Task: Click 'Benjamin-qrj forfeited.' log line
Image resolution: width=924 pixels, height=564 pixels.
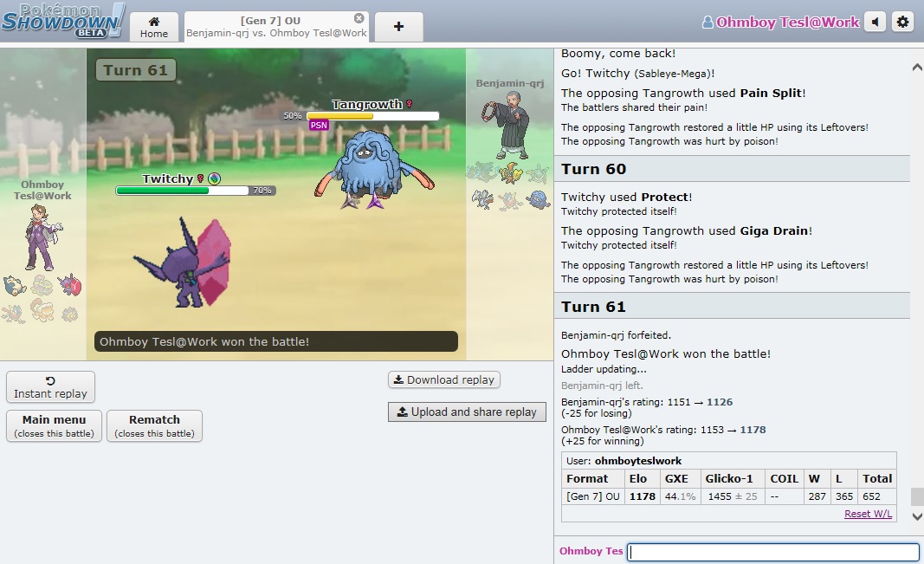Action: (x=616, y=335)
